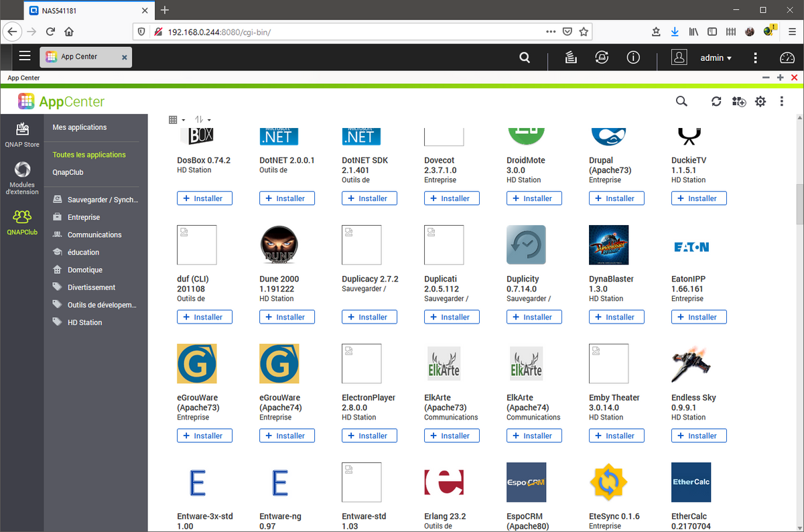Open App Center more menu dots
Image resolution: width=804 pixels, height=532 pixels.
[x=781, y=102]
